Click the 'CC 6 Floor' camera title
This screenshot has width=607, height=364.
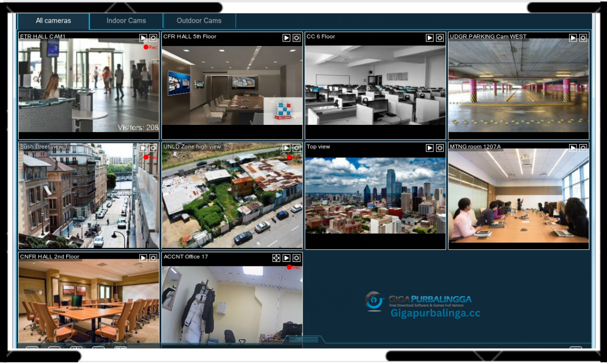tap(321, 36)
